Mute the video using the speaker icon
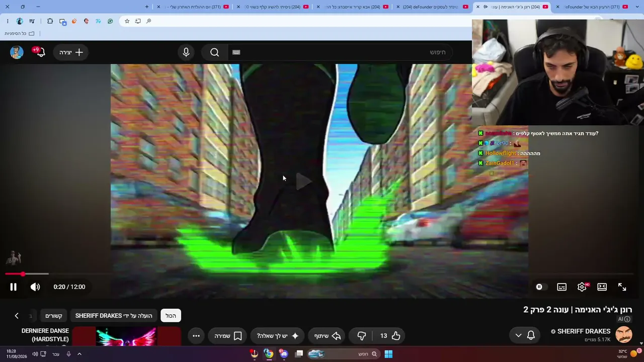The width and height of the screenshot is (644, 362). tap(35, 287)
